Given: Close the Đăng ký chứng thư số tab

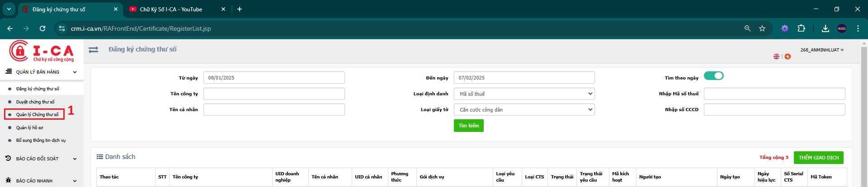Looking at the screenshot, I should coord(116,9).
